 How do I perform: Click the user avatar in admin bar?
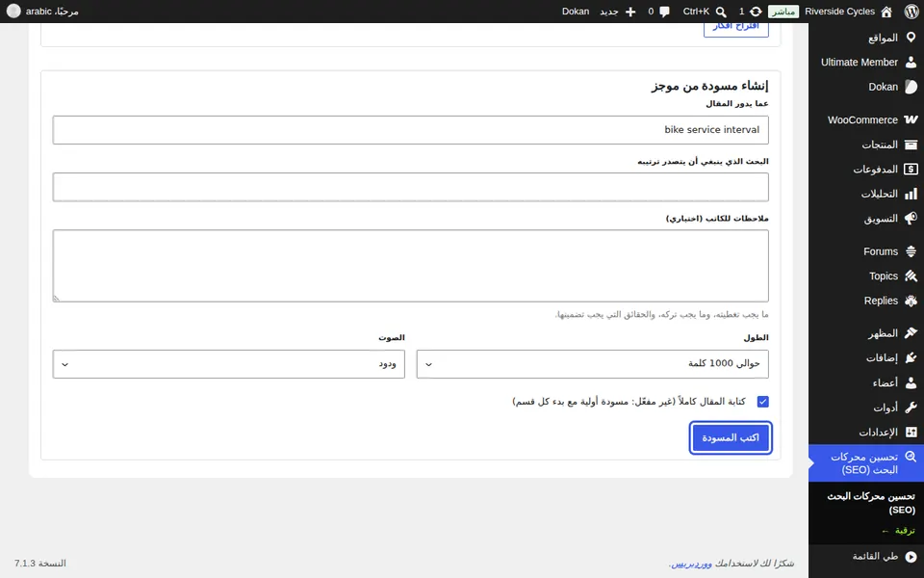tap(13, 12)
